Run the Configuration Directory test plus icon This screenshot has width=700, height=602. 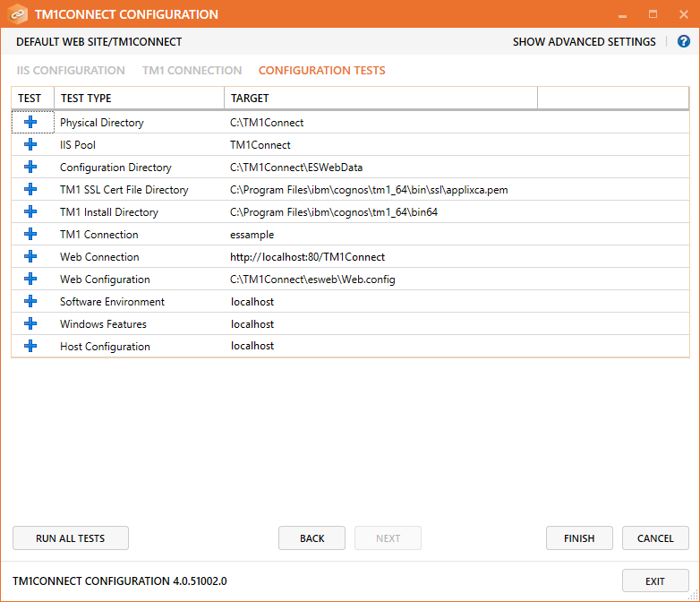[30, 167]
